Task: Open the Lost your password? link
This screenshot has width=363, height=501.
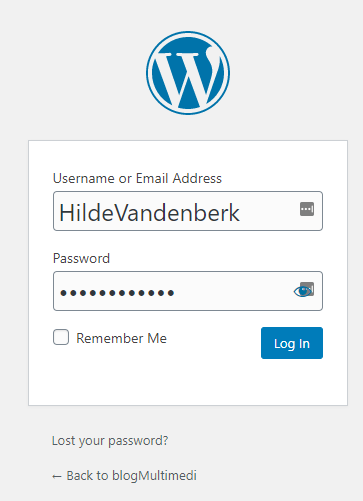Action: tap(110, 441)
